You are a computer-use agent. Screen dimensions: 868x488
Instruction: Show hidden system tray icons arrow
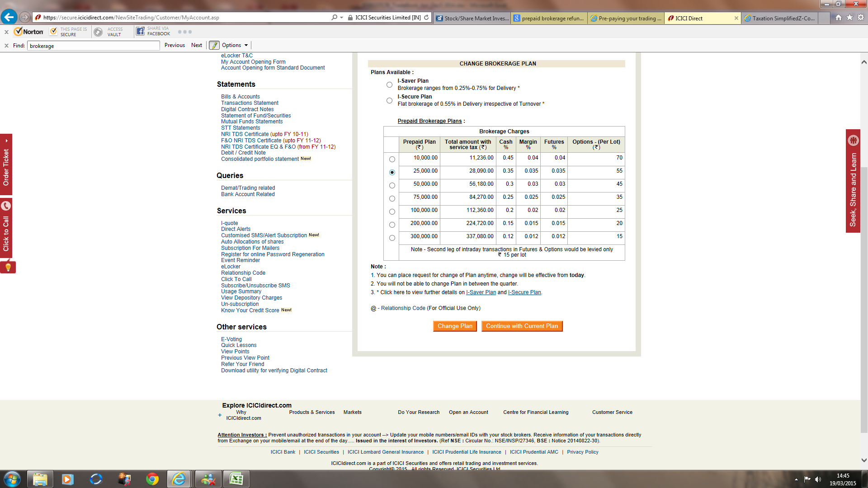(x=796, y=479)
